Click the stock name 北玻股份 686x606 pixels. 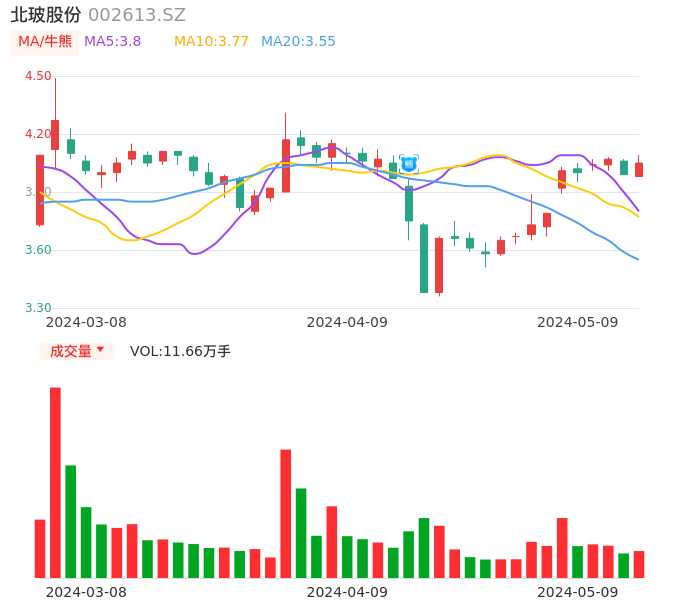click(45, 15)
